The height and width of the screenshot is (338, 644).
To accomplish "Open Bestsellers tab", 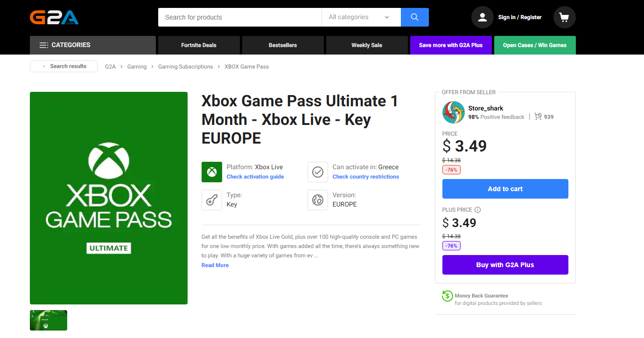I will [x=283, y=45].
